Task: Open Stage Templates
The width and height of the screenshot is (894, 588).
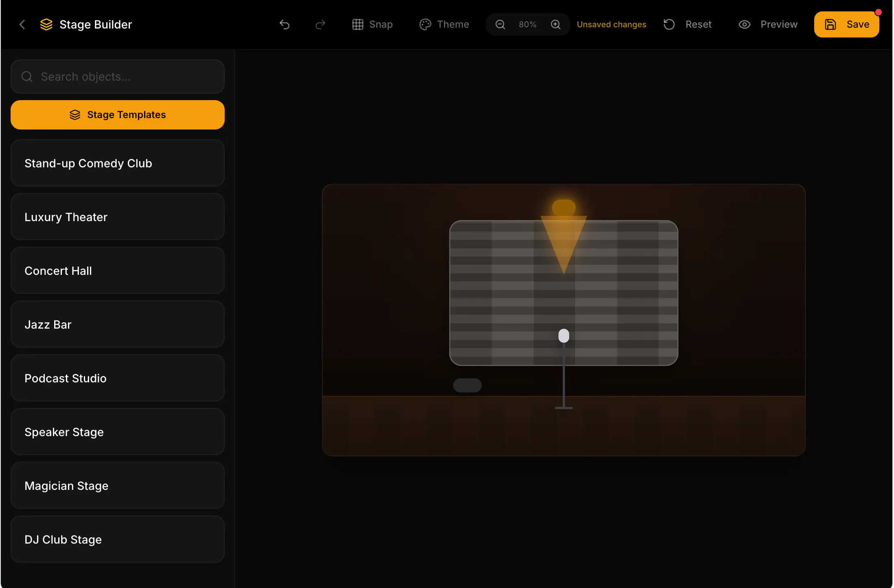Action: tap(118, 115)
